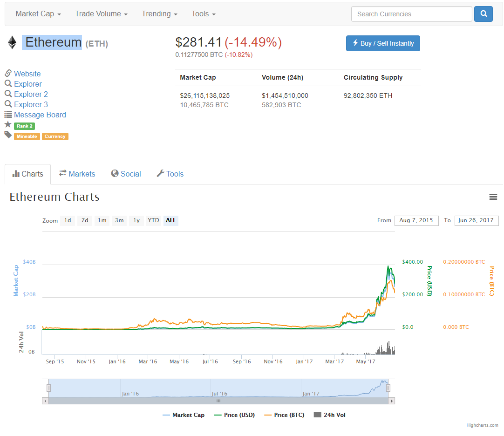This screenshot has width=504, height=436.
Task: Click navigator scrollbar right arrow
Action: click(x=391, y=401)
